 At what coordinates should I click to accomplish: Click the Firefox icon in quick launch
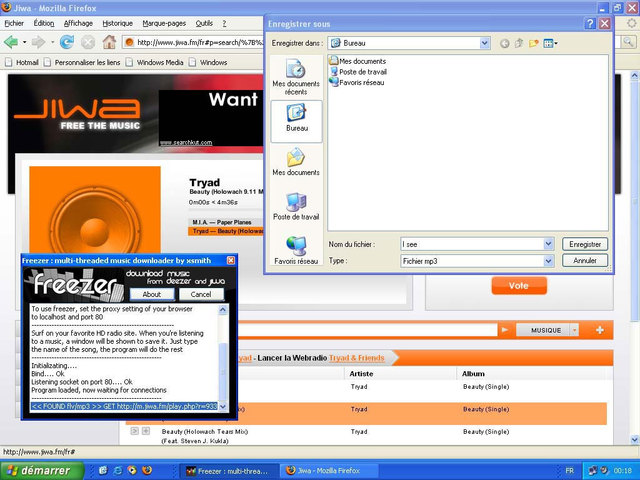coord(147,470)
